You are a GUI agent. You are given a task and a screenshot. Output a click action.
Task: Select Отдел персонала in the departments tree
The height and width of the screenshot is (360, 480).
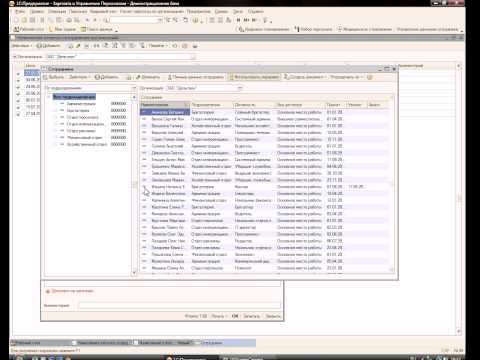click(x=82, y=117)
